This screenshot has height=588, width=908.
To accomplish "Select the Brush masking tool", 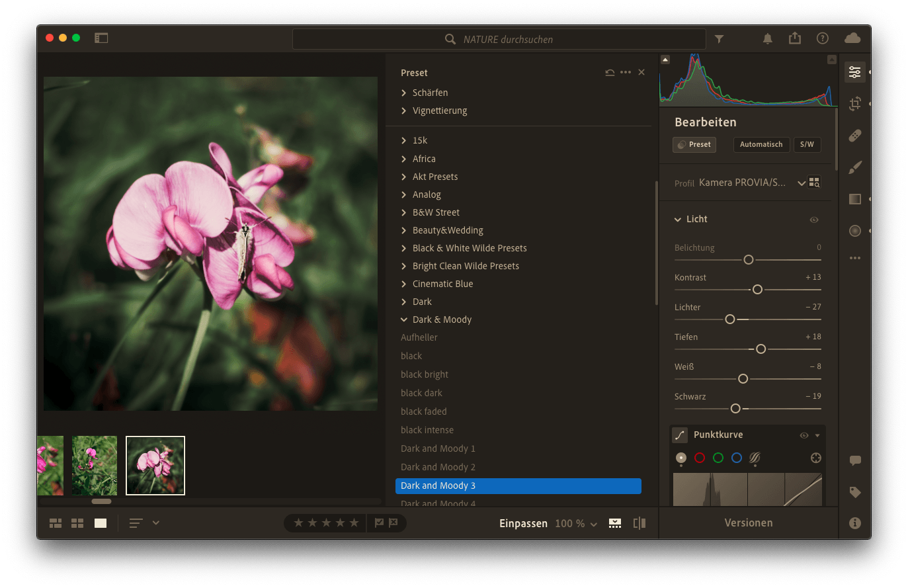I will click(855, 167).
